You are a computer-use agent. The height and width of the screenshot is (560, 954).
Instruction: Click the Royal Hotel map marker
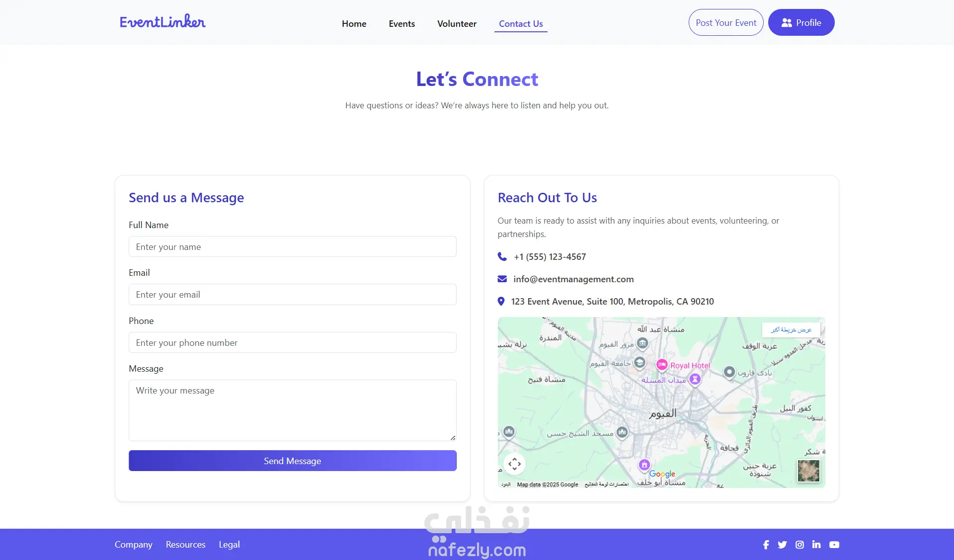(x=662, y=365)
